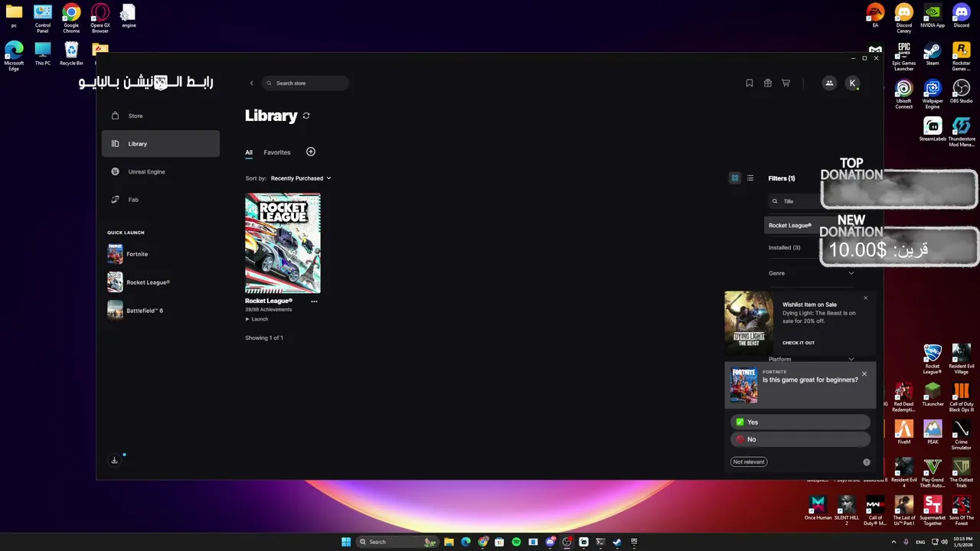Click Not relevant on the survey
Image resolution: width=980 pixels, height=551 pixels.
tap(749, 461)
